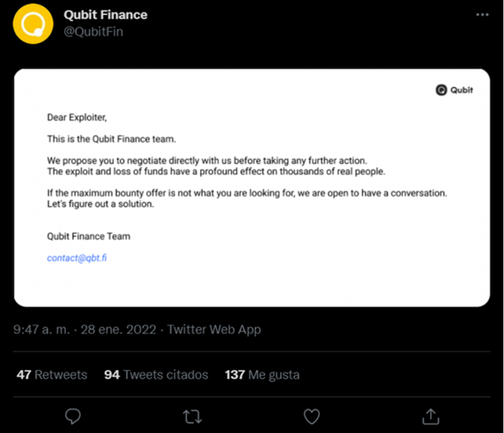View the 94 Tweets citados list

(156, 375)
